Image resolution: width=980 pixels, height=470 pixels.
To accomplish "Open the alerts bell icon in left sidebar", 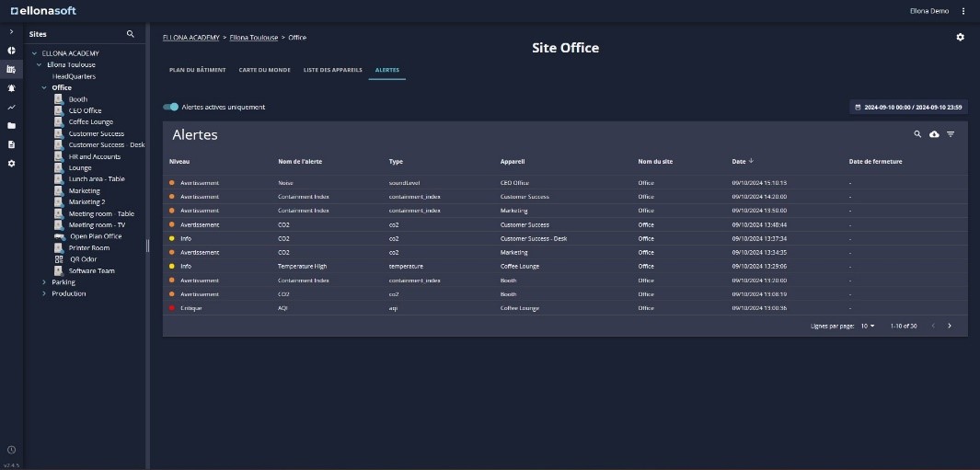I will click(11, 88).
